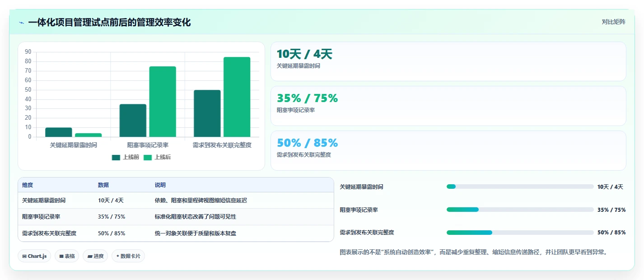Click table cell 关键延期暴露时间
The image size is (644, 280).
44,200
